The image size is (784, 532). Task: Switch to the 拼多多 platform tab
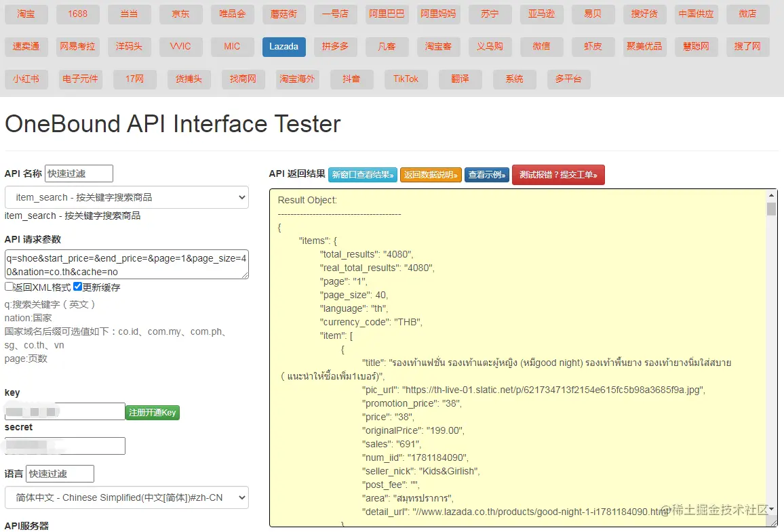pos(335,46)
